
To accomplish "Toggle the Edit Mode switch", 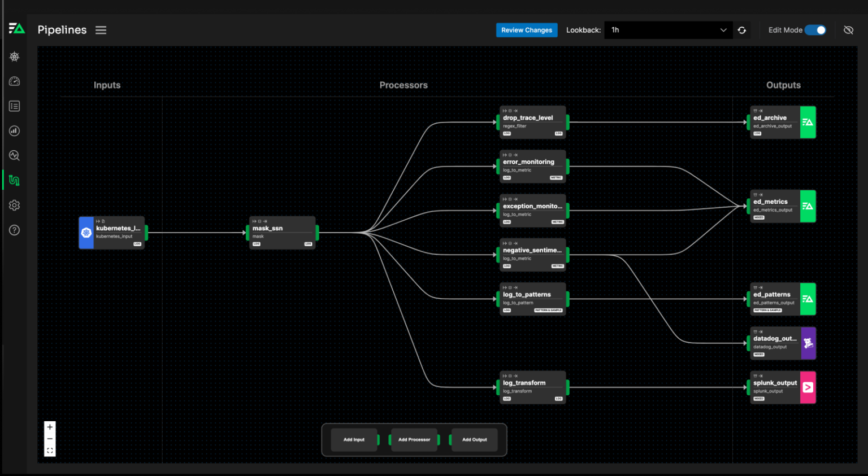I will pos(815,30).
